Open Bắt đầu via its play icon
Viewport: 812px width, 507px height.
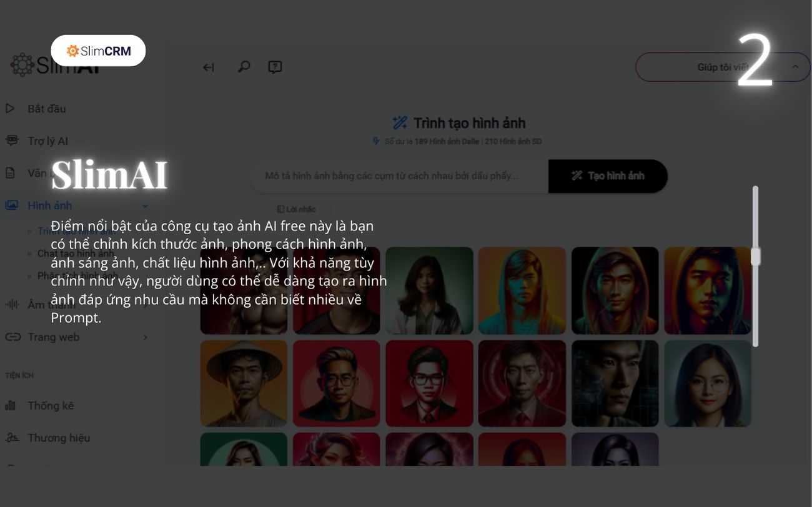[10, 109]
